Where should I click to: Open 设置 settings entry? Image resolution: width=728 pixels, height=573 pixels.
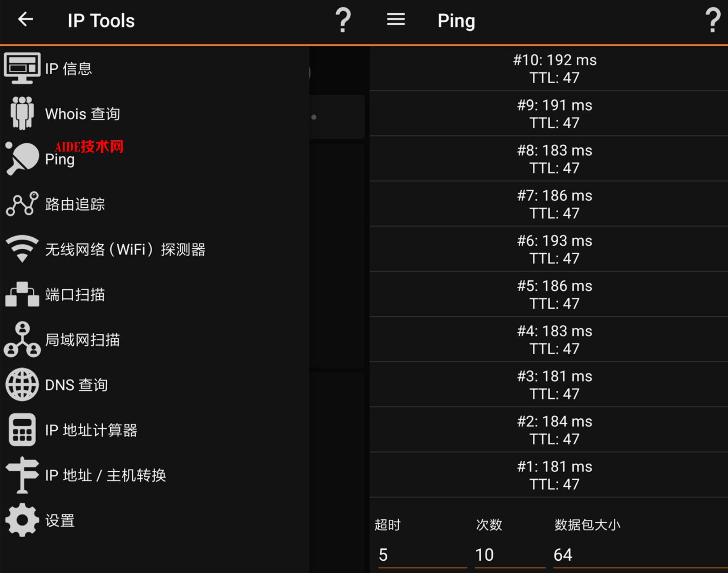pos(60,520)
